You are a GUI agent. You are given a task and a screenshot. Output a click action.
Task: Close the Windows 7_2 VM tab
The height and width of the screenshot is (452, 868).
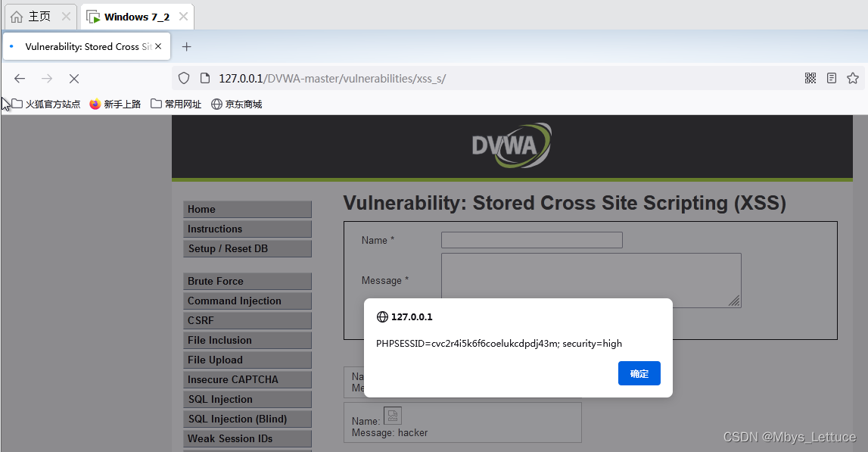pyautogui.click(x=183, y=16)
